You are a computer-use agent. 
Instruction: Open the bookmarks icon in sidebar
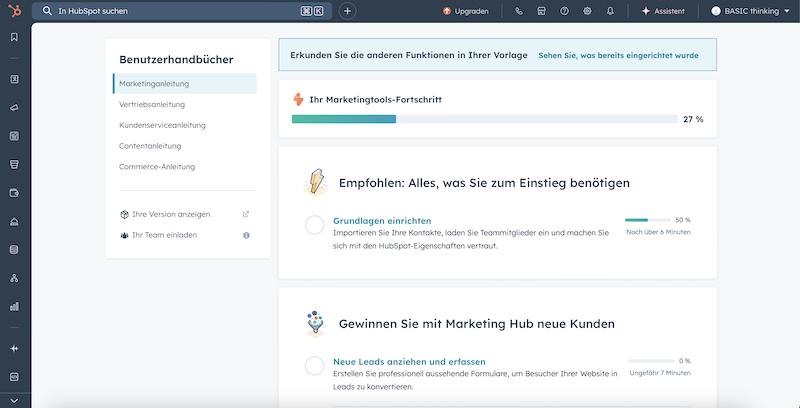[15, 37]
